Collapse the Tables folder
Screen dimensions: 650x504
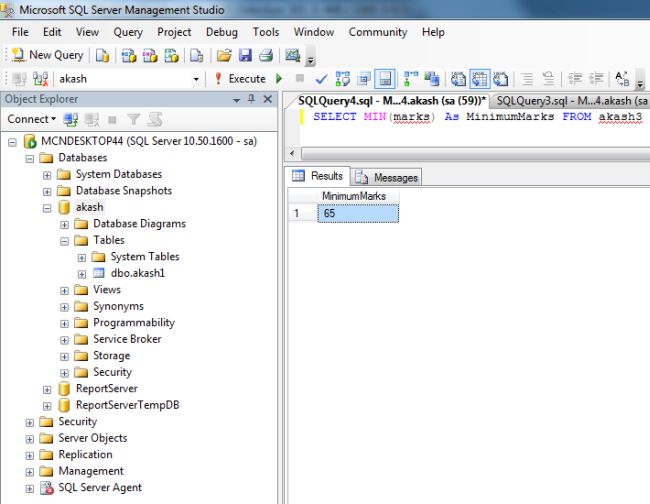(x=64, y=241)
